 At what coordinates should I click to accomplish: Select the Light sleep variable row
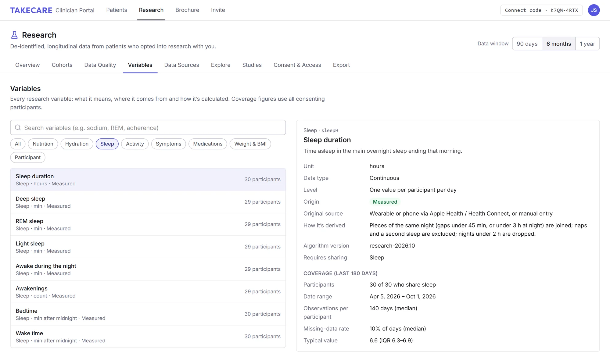click(148, 247)
